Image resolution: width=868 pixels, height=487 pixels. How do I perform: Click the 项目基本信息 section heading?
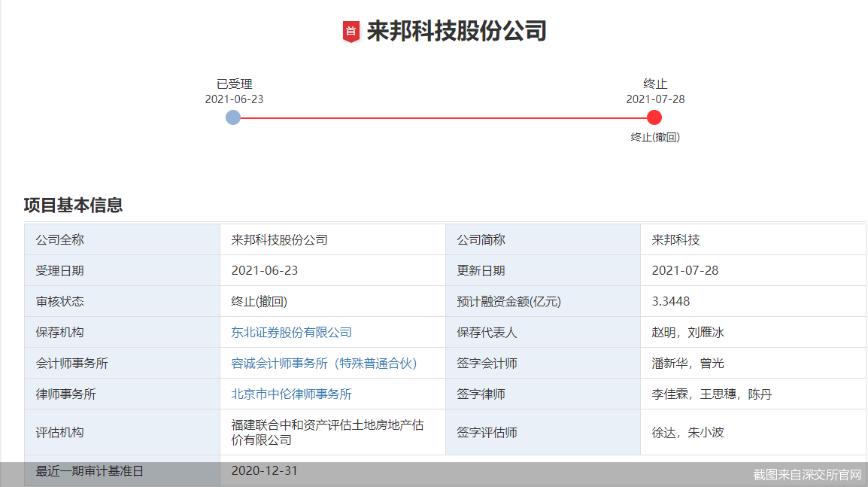73,205
